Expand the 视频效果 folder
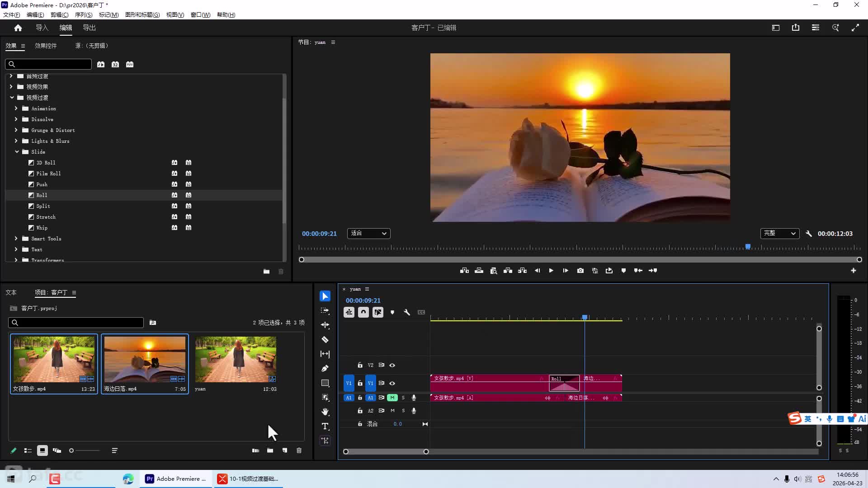This screenshot has width=868, height=488. click(11, 87)
